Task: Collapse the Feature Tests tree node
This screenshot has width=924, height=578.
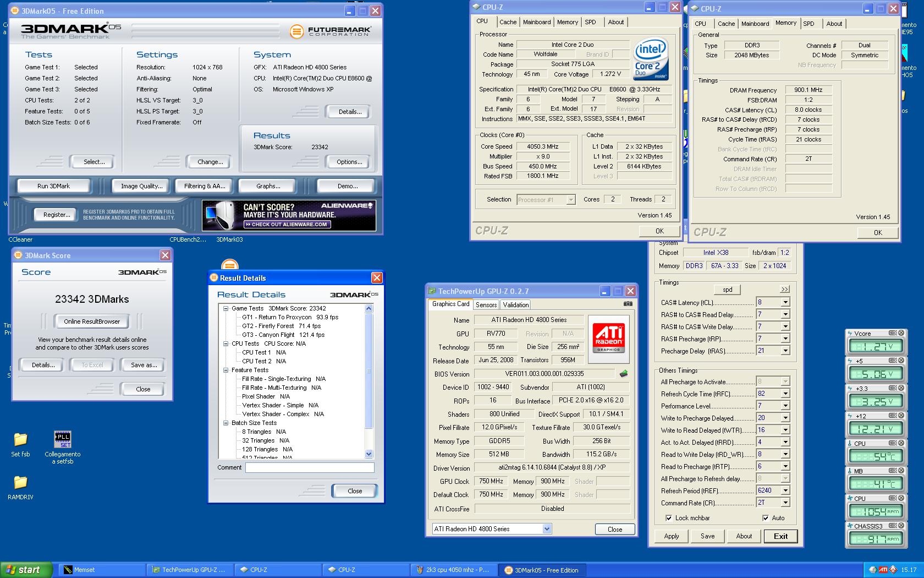Action: pyautogui.click(x=226, y=370)
